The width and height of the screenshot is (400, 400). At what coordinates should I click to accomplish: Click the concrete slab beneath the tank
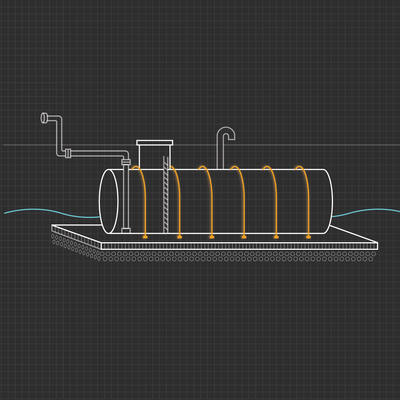(x=215, y=237)
